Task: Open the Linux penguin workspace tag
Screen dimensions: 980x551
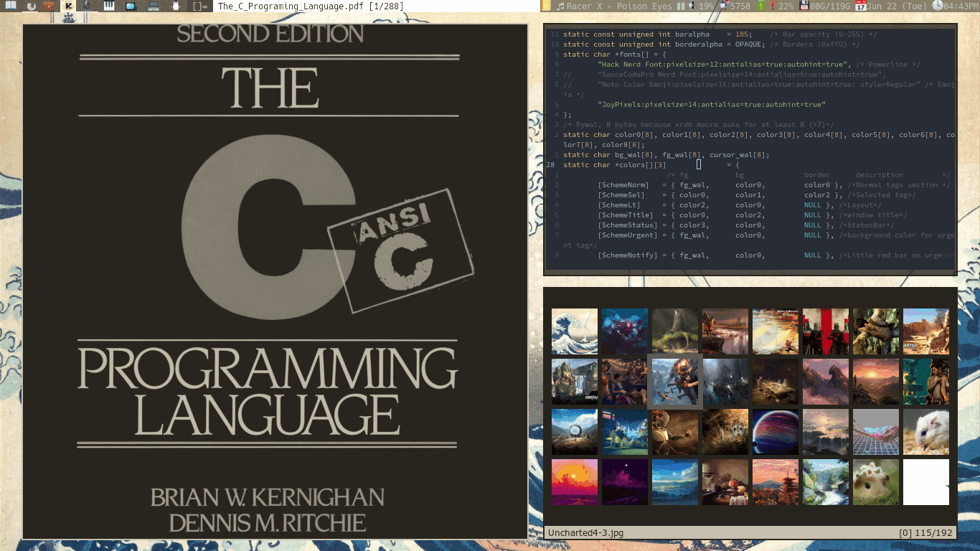Action: tap(176, 6)
